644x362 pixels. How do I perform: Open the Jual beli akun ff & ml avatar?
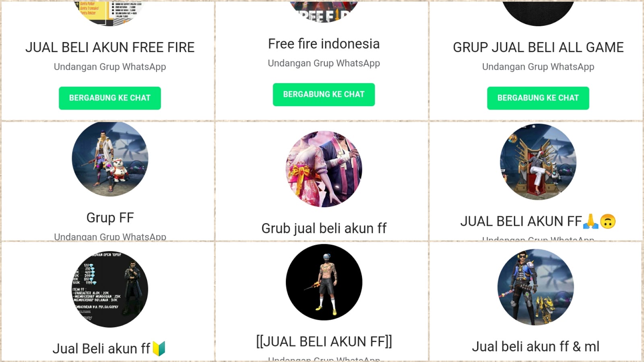pyautogui.click(x=536, y=287)
